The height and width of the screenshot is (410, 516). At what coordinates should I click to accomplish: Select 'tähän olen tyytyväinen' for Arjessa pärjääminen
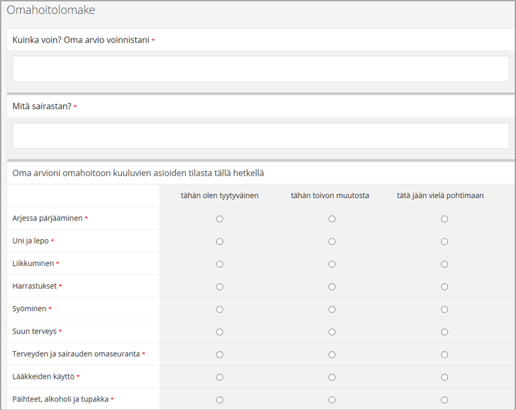[x=219, y=219]
